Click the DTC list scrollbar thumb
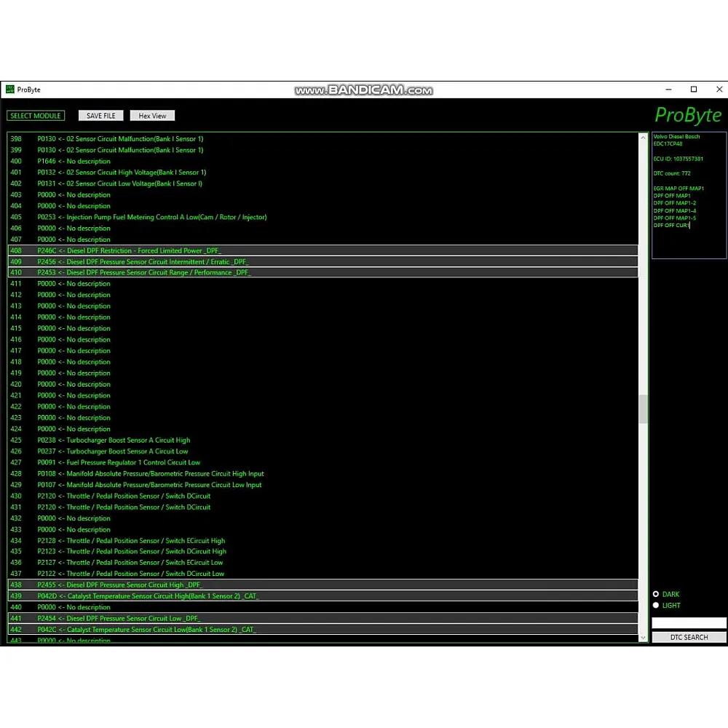 (643, 408)
